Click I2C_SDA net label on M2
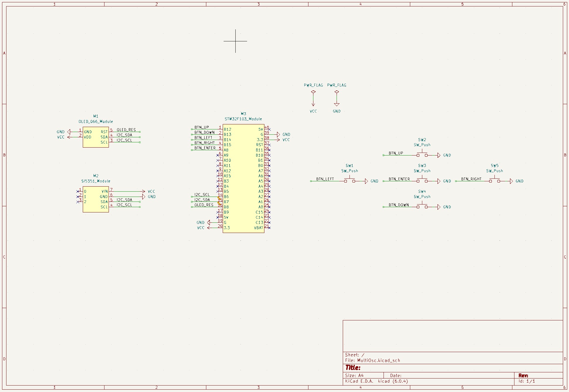The width and height of the screenshot is (569, 392). pyautogui.click(x=124, y=200)
